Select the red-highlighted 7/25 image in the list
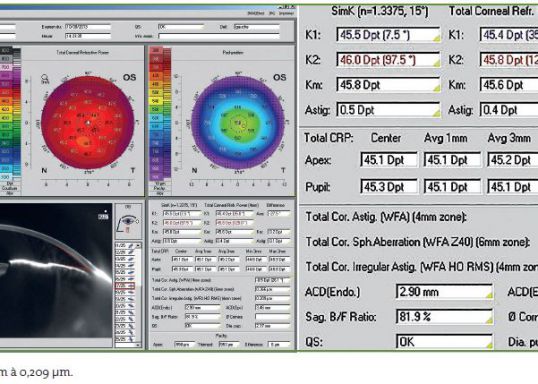Screen dimensions: 538x384 pos(125,286)
